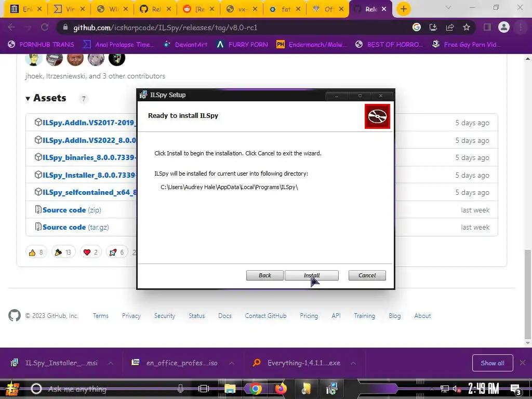Click the package icon beside ILSpy_binaries
The image size is (532, 399).
click(38, 157)
